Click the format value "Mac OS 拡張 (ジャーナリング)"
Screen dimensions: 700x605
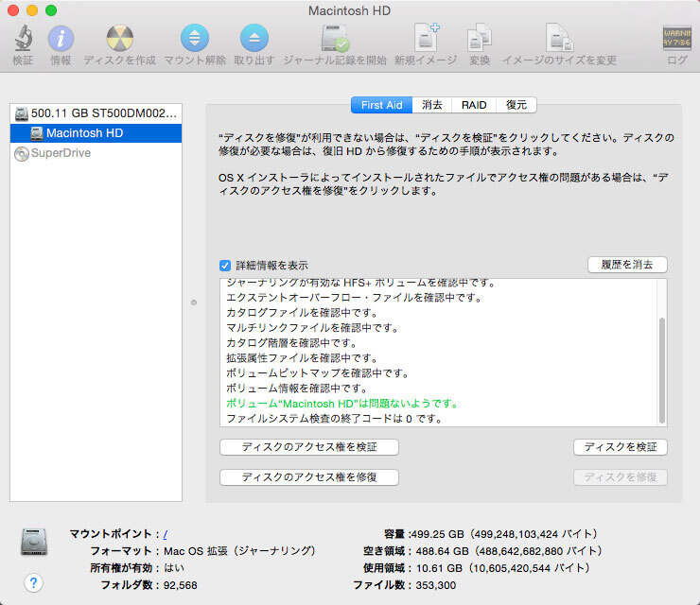point(239,551)
